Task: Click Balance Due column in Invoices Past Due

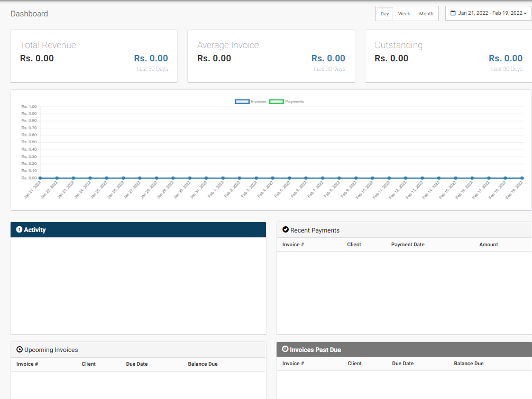Action: click(469, 363)
